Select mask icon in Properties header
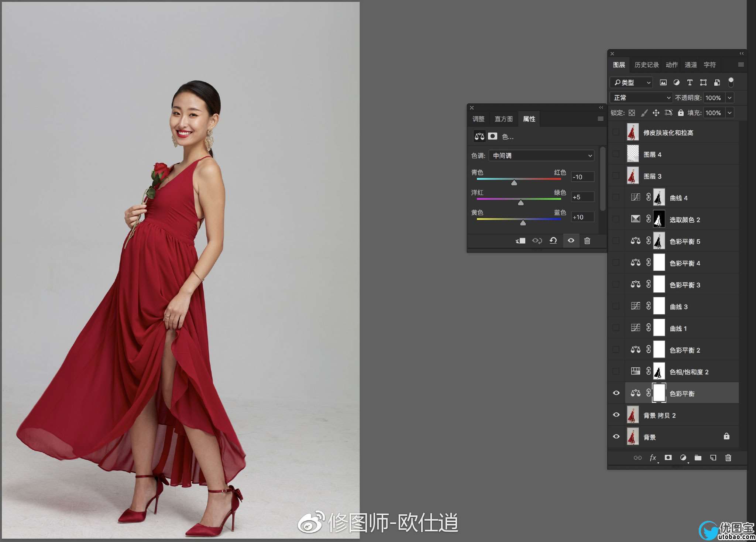Screen dimensions: 756x542 click(x=492, y=136)
